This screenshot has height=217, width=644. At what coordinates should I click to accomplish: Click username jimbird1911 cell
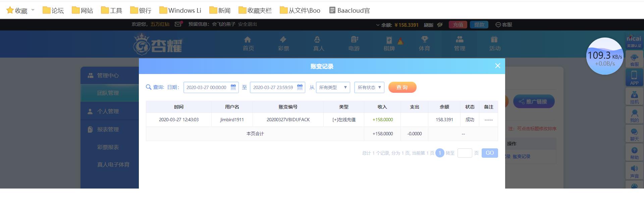coord(232,120)
